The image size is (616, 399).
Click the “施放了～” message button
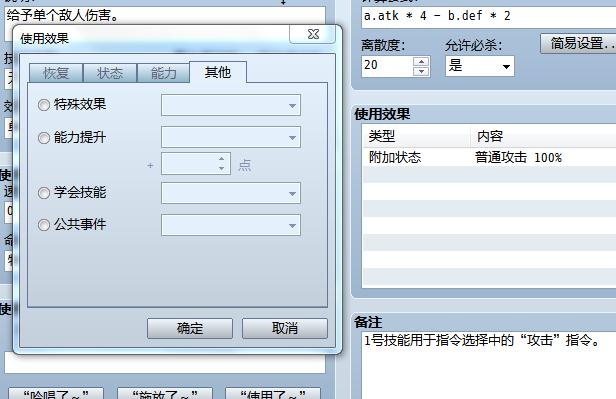click(165, 394)
